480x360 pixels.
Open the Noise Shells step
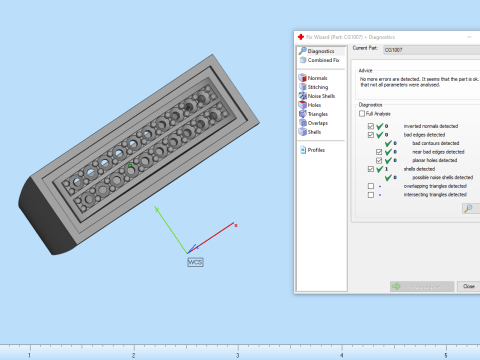(302, 96)
